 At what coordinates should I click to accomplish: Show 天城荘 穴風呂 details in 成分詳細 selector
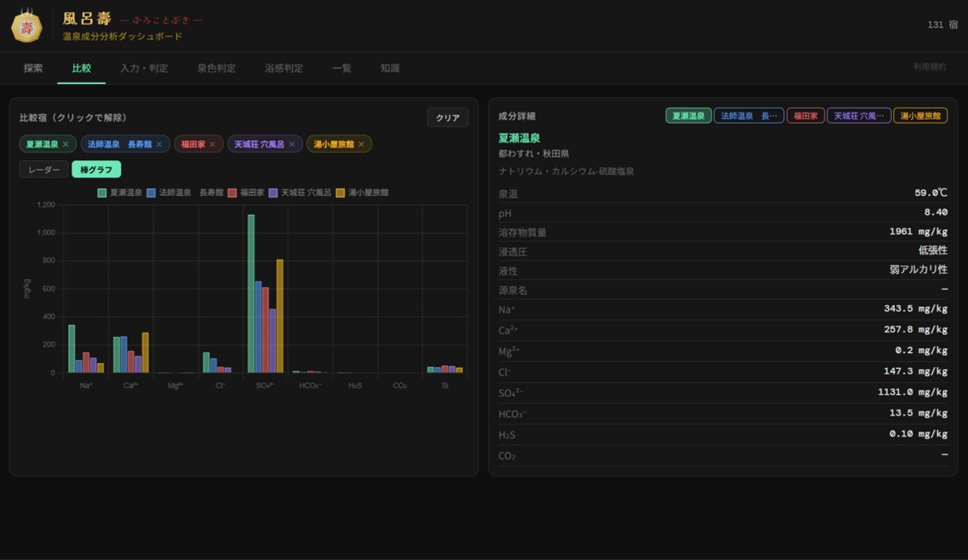(x=859, y=116)
